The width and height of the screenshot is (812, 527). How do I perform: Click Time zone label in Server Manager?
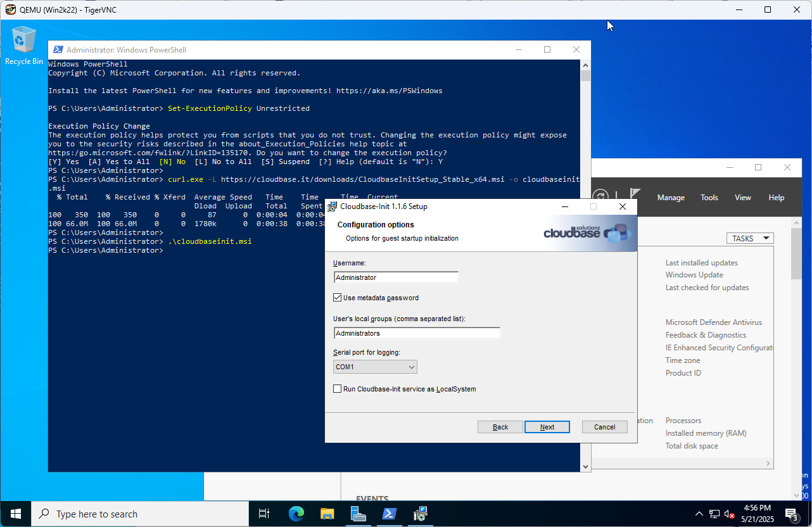[683, 360]
